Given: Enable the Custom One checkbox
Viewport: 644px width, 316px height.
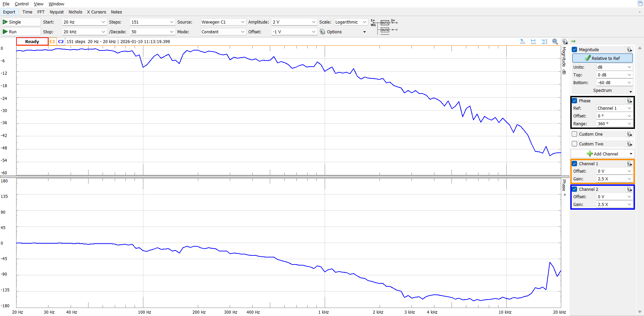Looking at the screenshot, I should (x=574, y=134).
